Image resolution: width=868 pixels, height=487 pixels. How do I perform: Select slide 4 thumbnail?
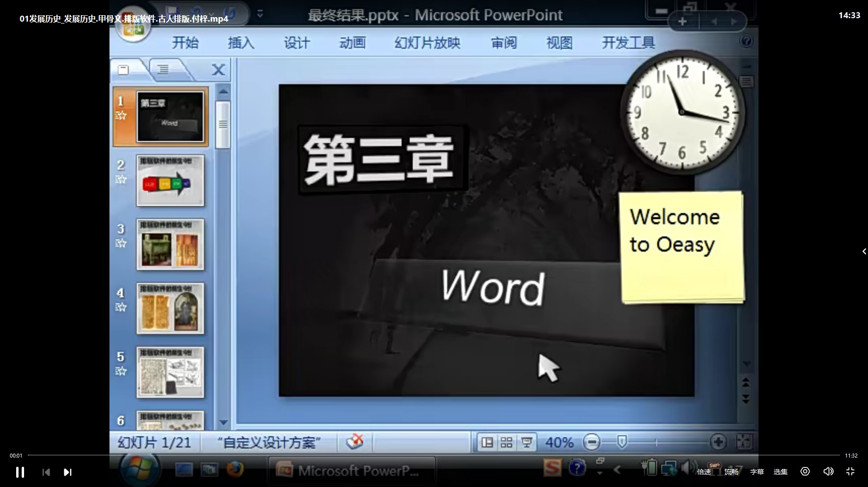tap(170, 308)
